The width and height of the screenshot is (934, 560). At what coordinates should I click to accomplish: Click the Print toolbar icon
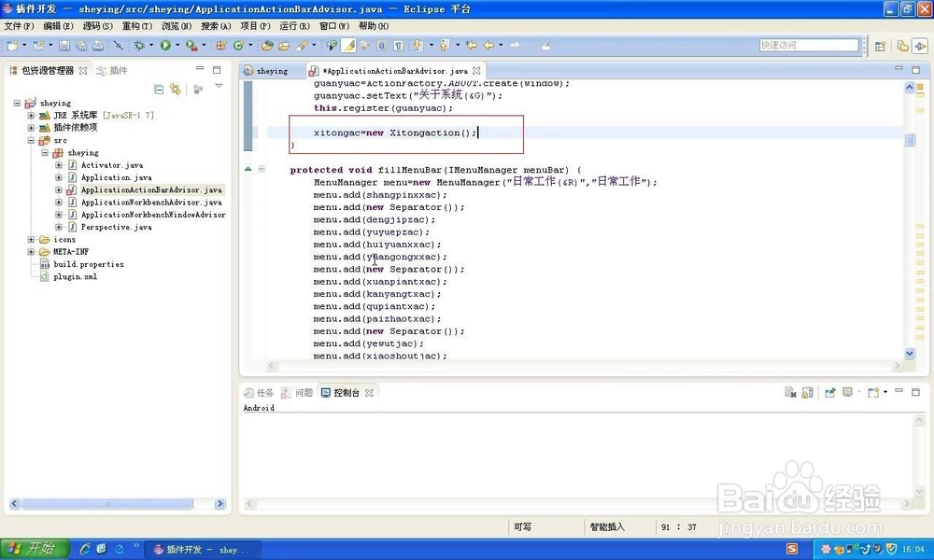pos(98,45)
